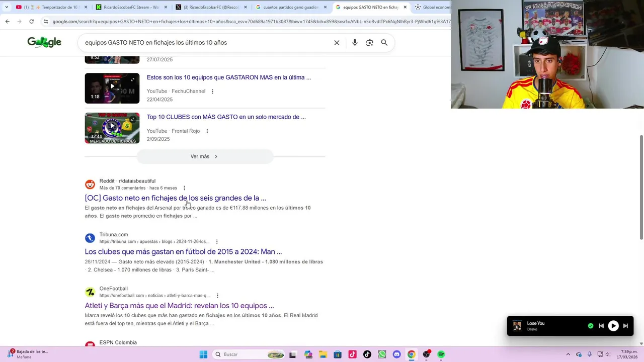Viewport: 644px width, 362px height.
Task: Open Task View from the taskbar
Action: click(293, 354)
